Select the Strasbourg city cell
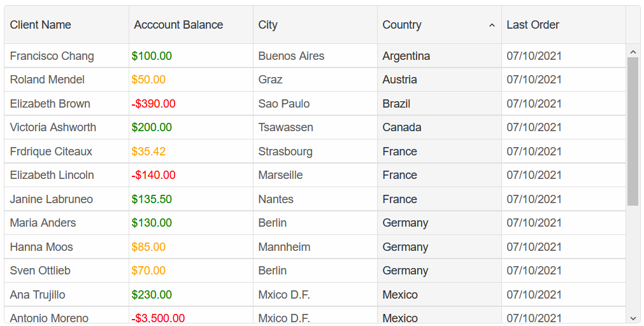Viewport: 644px width, 326px height. [x=315, y=152]
